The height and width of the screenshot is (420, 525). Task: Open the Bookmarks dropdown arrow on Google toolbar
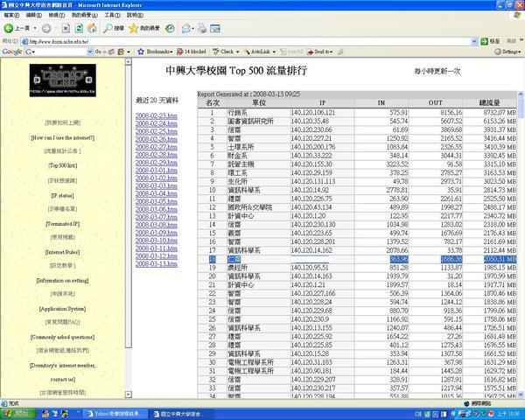tap(171, 52)
